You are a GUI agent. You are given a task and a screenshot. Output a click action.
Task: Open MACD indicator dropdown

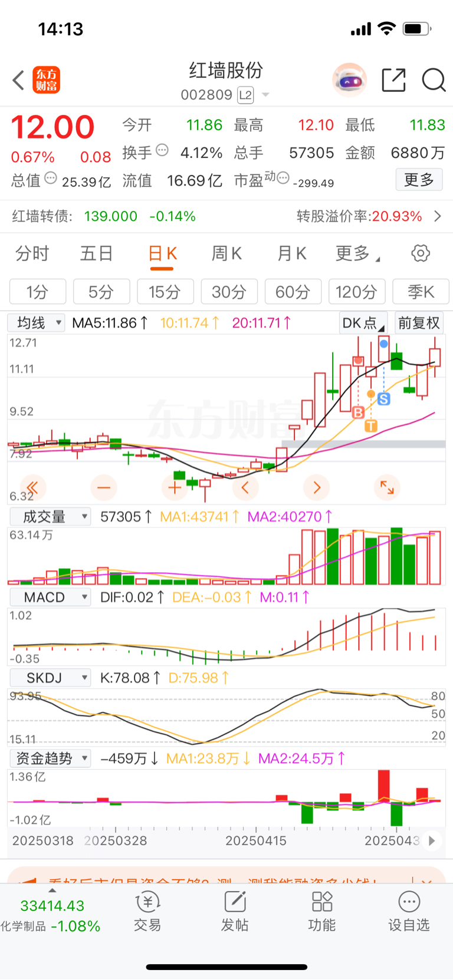(50, 598)
